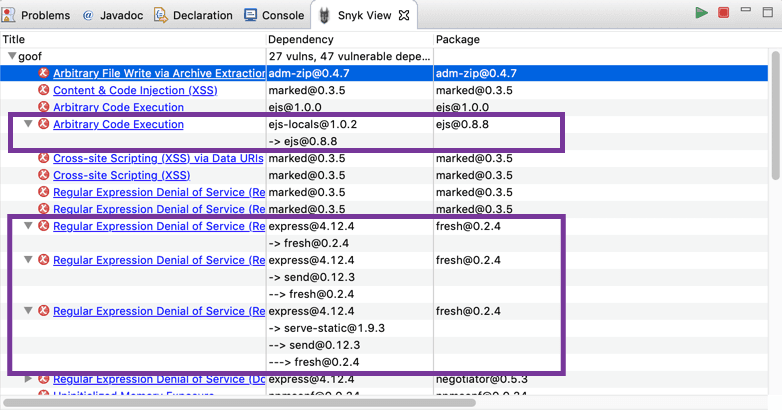Select the '--> send@0.12.3' cell
The height and width of the screenshot is (410, 782).
tap(350, 345)
